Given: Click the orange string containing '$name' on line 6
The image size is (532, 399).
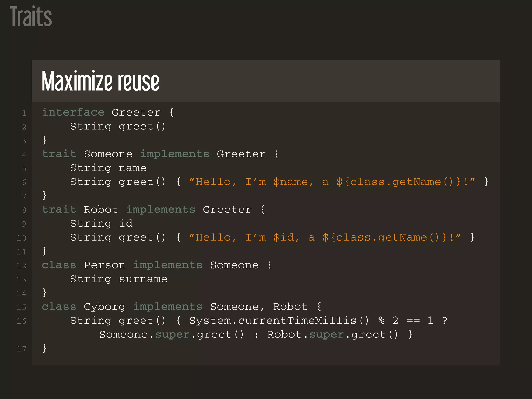Looking at the screenshot, I should (332, 182).
